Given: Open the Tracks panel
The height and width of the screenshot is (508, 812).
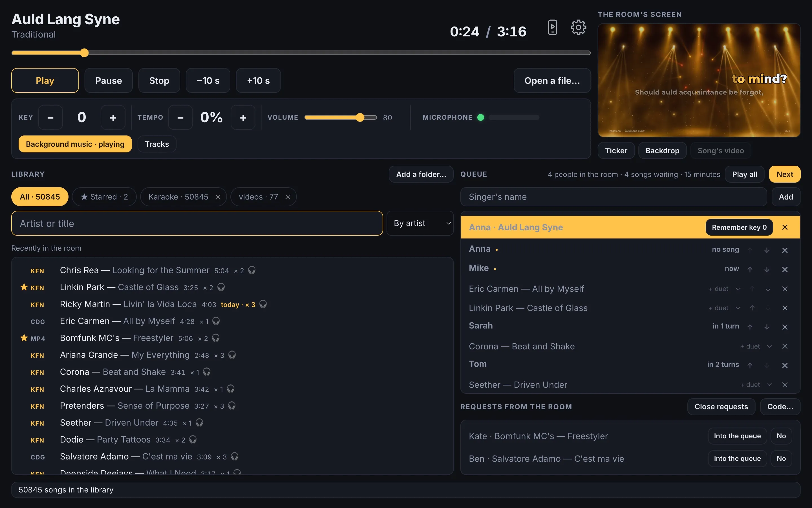Looking at the screenshot, I should [157, 144].
